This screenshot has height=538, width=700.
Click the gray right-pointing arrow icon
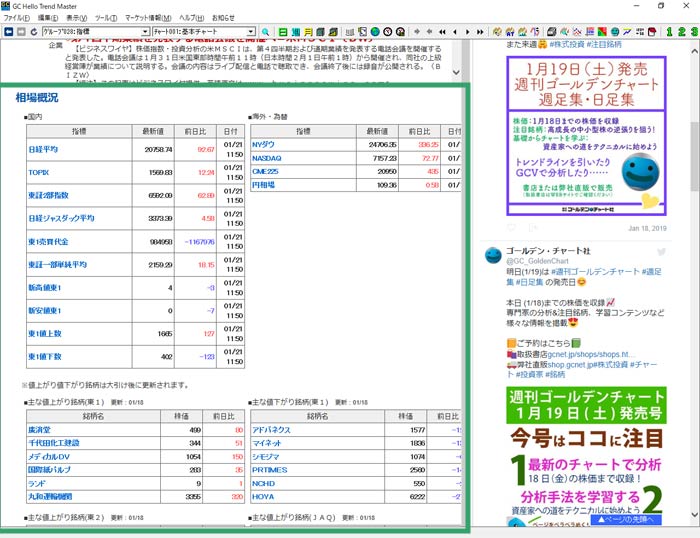[417, 32]
